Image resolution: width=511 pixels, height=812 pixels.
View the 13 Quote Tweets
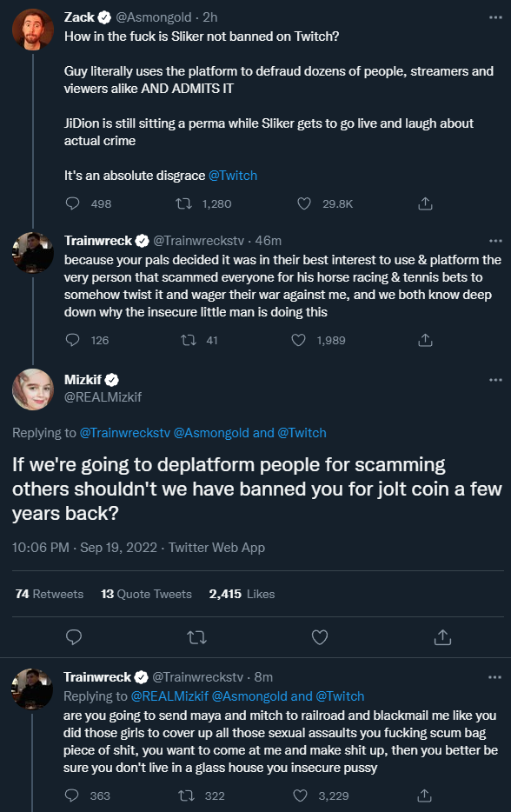tap(147, 594)
